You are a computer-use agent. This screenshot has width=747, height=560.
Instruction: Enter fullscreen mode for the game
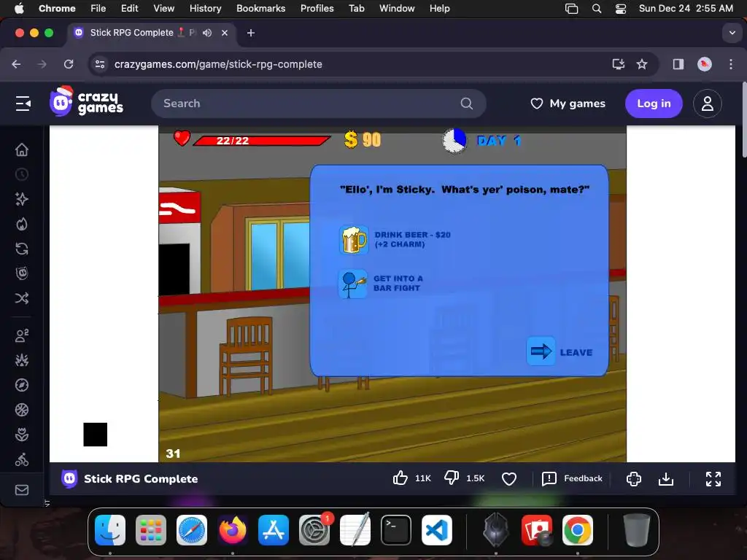click(713, 478)
